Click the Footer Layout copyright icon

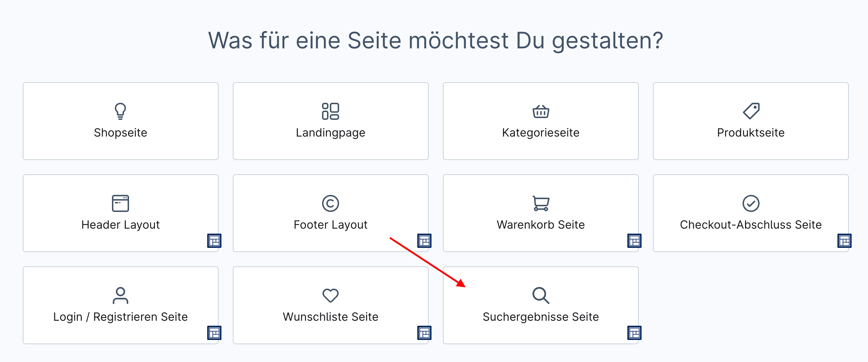(331, 203)
